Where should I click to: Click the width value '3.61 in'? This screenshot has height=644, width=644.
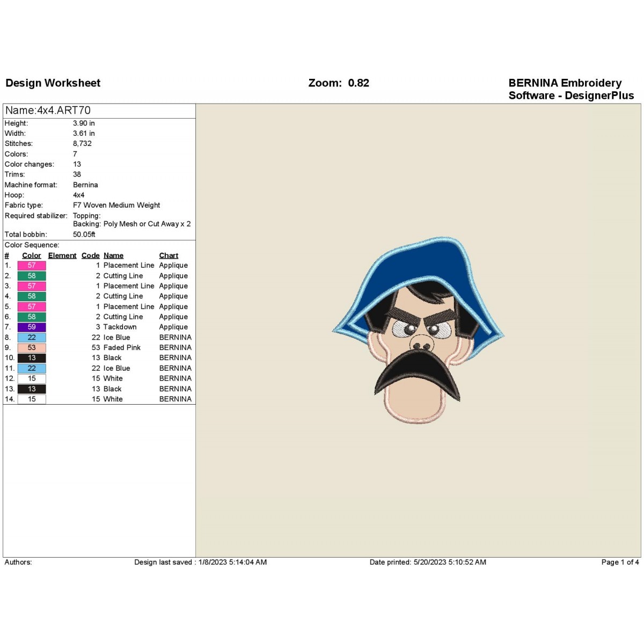[x=84, y=133]
